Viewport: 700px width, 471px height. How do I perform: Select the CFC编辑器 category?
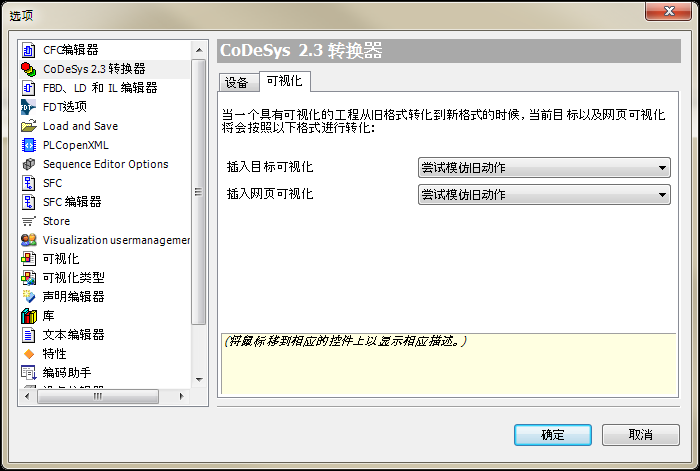pos(71,50)
